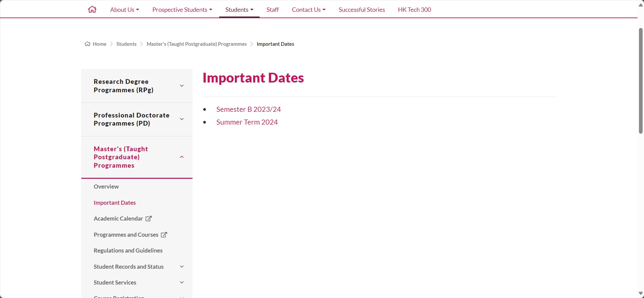This screenshot has width=644, height=298.
Task: Expand Research Degree Programmes (RPg) chevron
Action: [182, 86]
